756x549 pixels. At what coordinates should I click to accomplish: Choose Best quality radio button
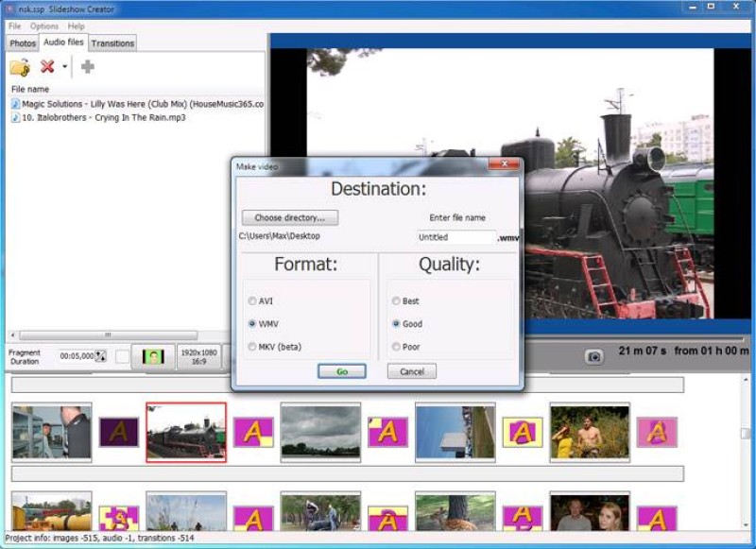395,301
